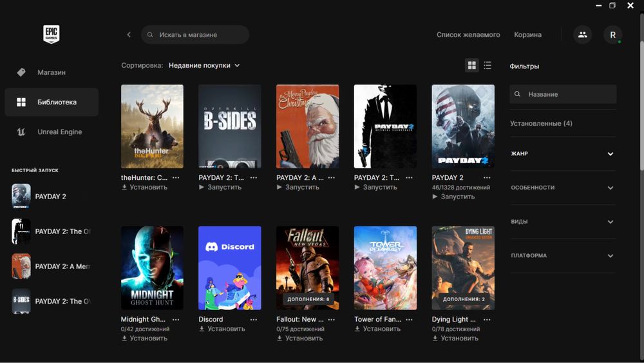The image size is (644, 363).
Task: Click 0/42 достижений under Midnight Ghost Hunt
Action: tap(145, 328)
